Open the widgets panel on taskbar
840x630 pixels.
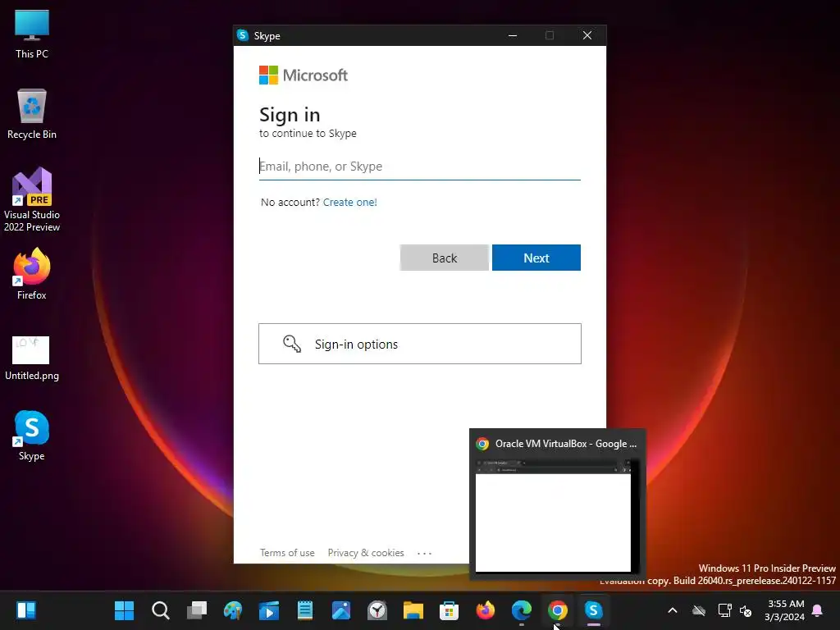[26, 610]
